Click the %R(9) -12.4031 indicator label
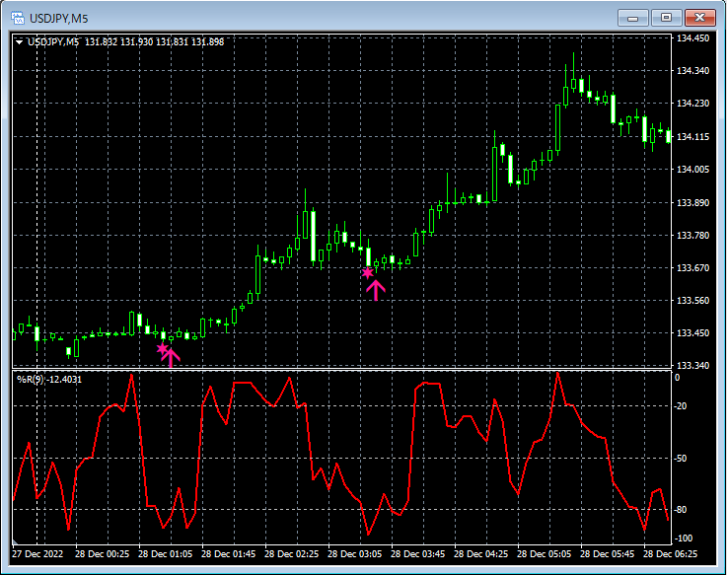Screen dimensions: 728x575 [49, 379]
